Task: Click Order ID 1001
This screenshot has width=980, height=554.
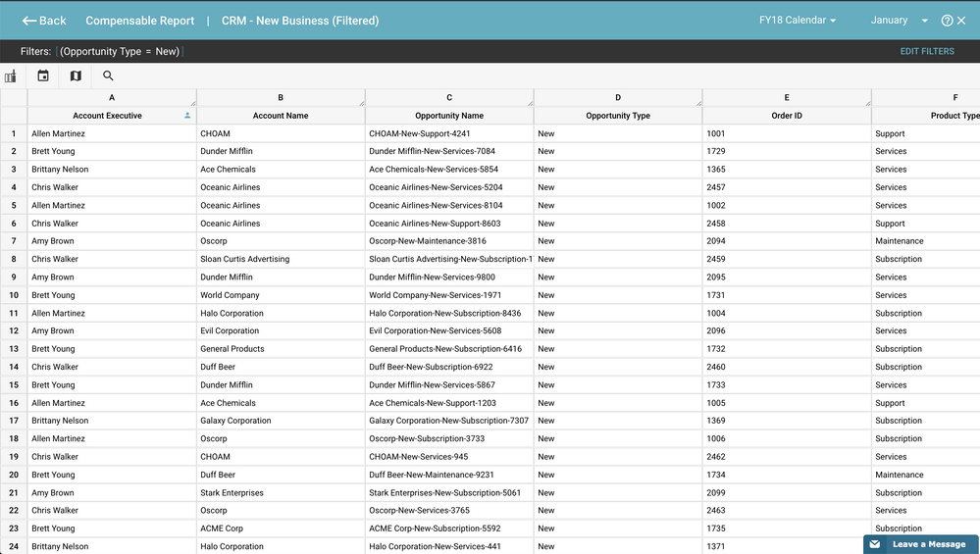Action: tap(787, 133)
